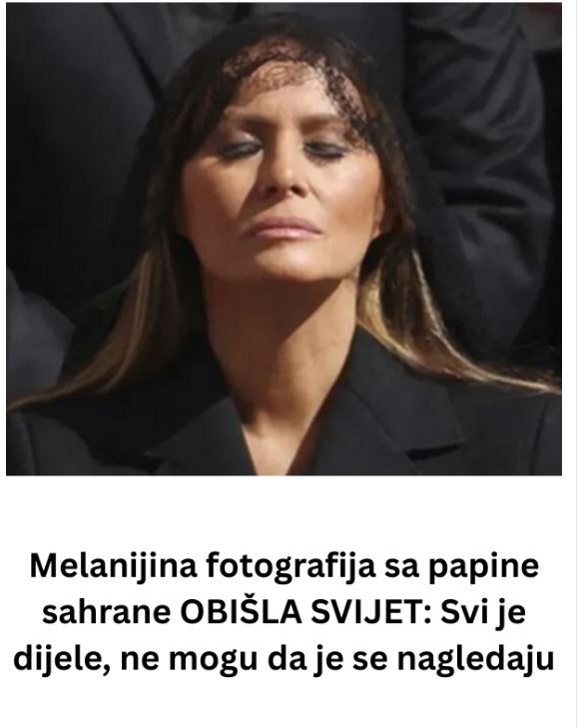
Task: Click 'ne mogu da je se' text
Action: click(254, 661)
